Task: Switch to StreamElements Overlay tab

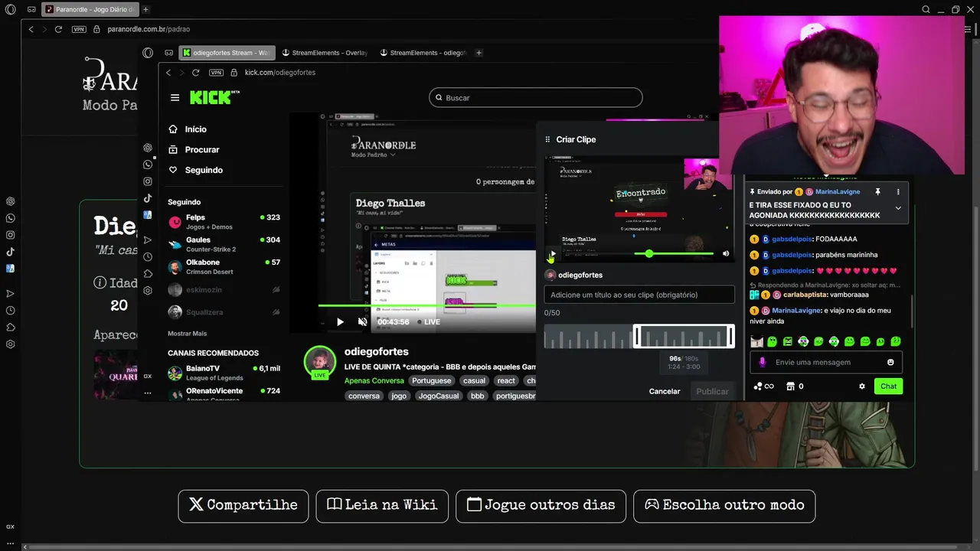Action: coord(325,53)
